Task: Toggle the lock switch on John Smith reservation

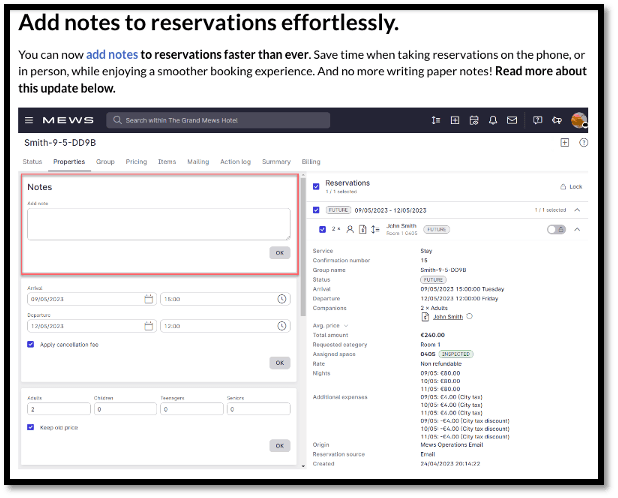Action: tap(556, 229)
